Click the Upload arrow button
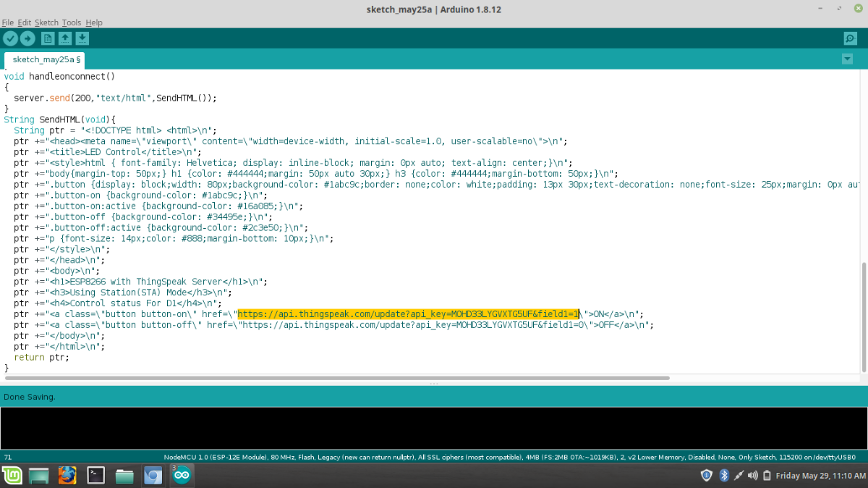Image resolution: width=868 pixels, height=488 pixels. pyautogui.click(x=27, y=38)
